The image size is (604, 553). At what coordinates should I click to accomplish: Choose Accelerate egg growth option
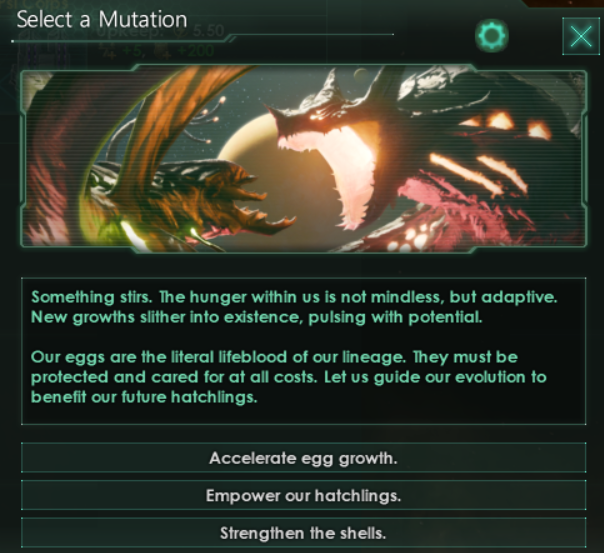point(303,458)
